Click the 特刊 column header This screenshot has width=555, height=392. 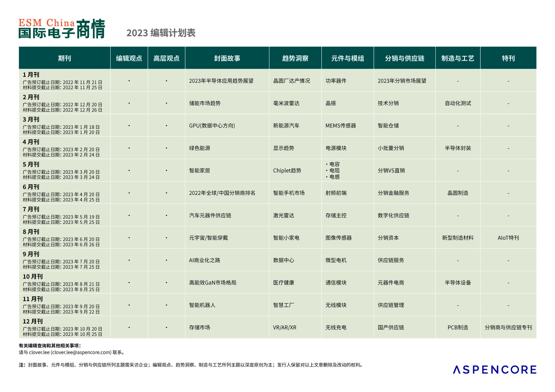pyautogui.click(x=508, y=58)
